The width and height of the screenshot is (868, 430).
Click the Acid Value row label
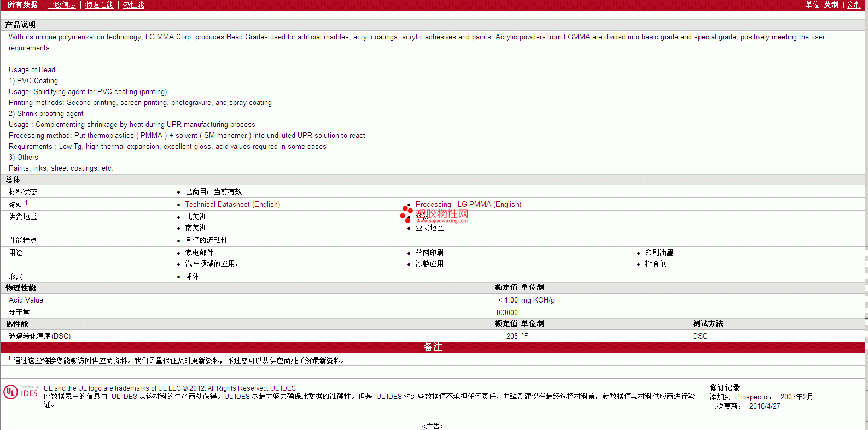[x=26, y=300]
